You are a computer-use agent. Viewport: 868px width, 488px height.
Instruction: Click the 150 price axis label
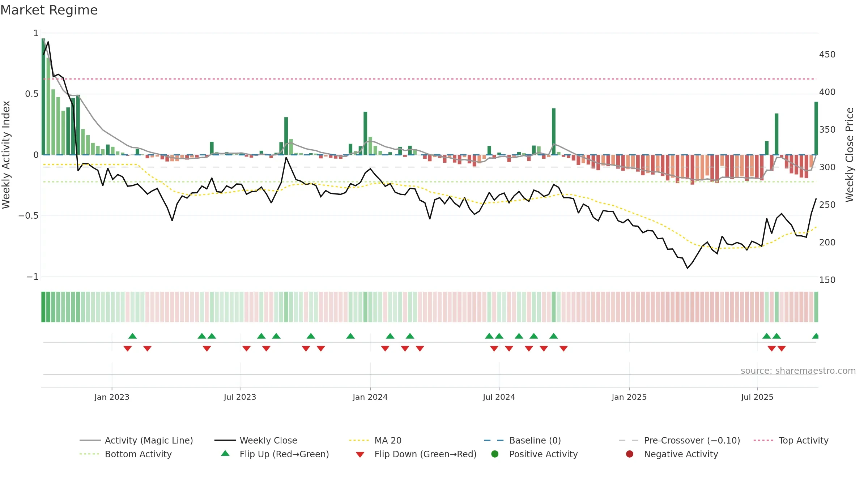pyautogui.click(x=827, y=280)
